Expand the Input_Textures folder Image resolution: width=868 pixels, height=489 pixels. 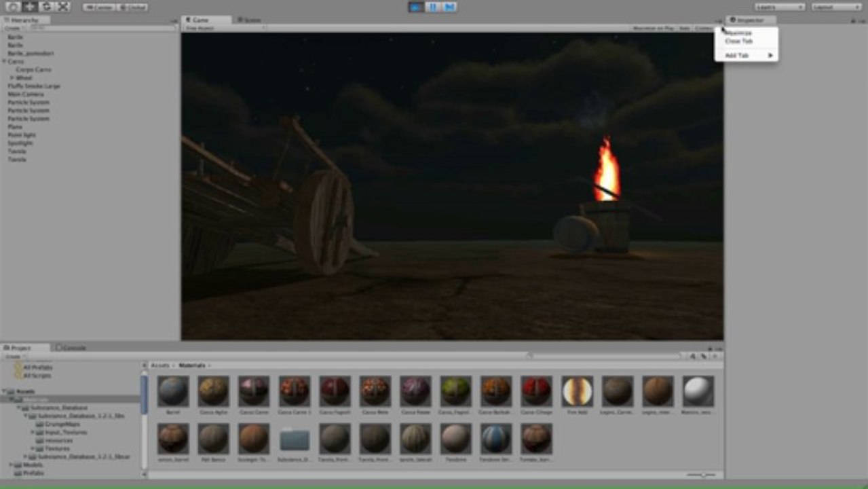click(33, 432)
